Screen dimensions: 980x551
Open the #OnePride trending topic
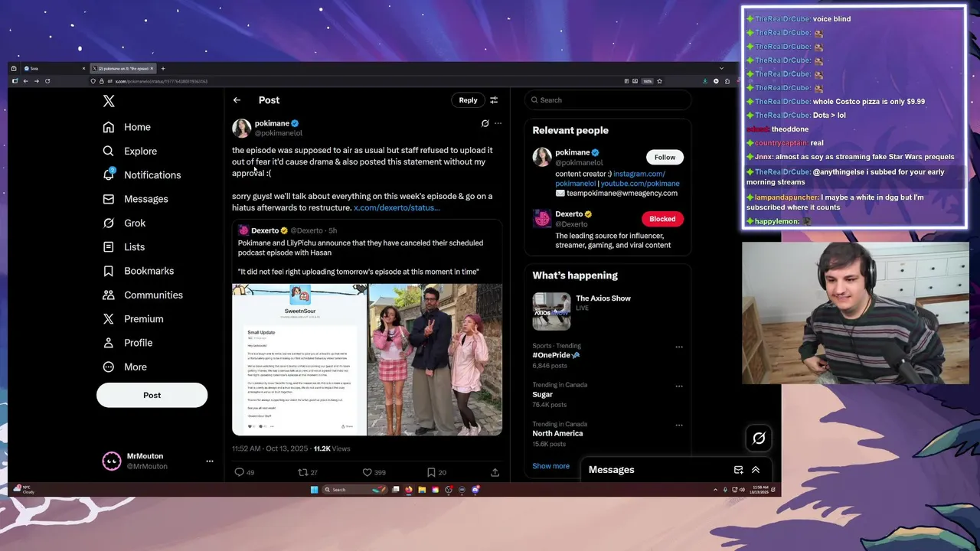(556, 355)
